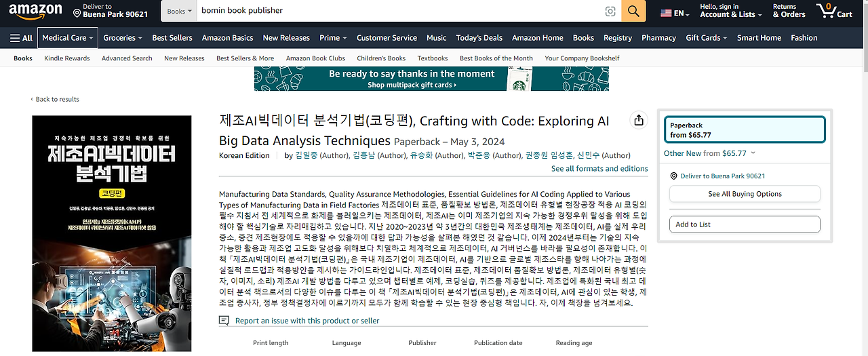Click author 김동남 link
This screenshot has width=868, height=356.
click(363, 155)
